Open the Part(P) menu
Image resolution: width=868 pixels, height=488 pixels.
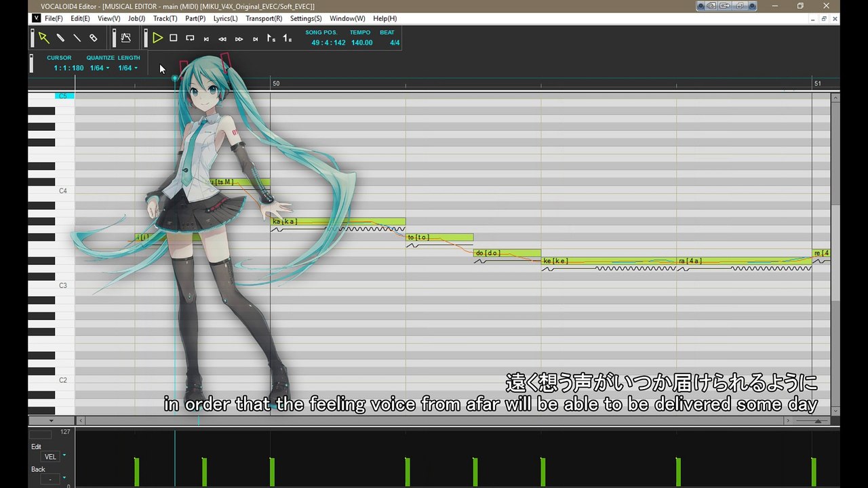(x=195, y=18)
